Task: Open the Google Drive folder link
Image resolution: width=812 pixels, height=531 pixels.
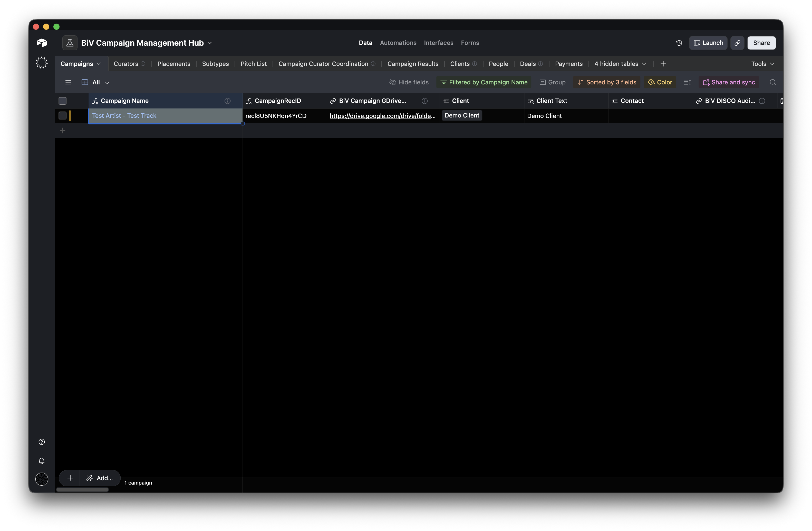Action: pyautogui.click(x=382, y=116)
